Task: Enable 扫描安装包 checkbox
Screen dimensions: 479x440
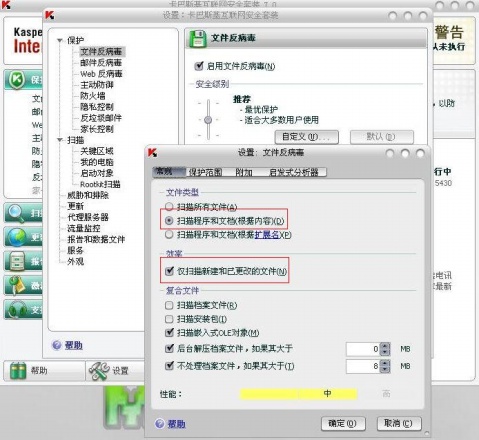Action: (x=169, y=319)
